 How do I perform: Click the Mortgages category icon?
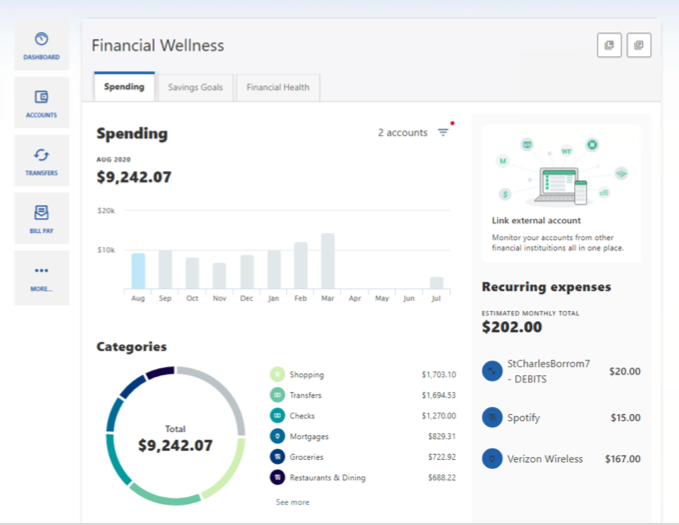click(x=277, y=437)
